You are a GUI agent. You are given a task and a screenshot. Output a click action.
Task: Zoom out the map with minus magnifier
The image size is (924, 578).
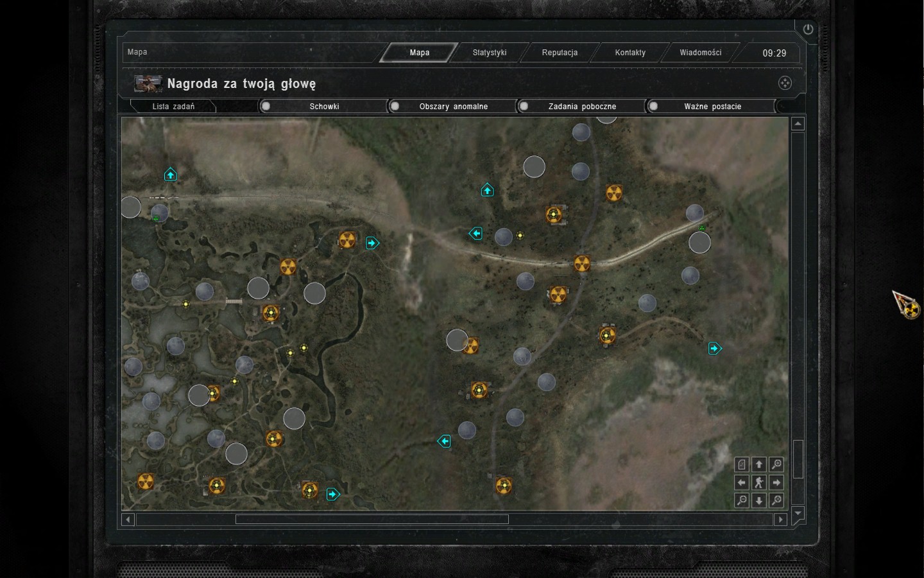[742, 500]
